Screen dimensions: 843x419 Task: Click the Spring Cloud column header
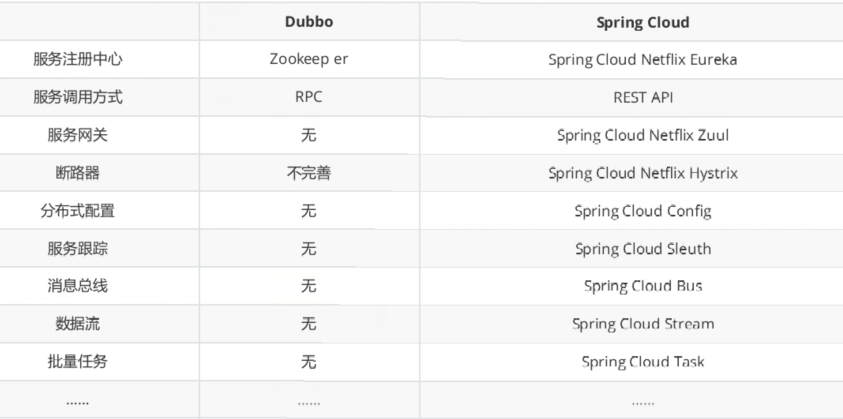[642, 22]
